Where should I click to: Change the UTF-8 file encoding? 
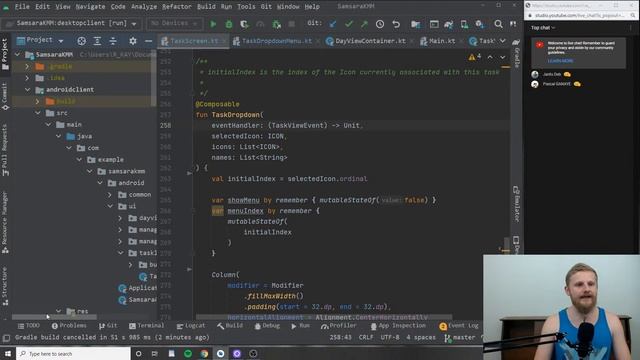point(390,338)
